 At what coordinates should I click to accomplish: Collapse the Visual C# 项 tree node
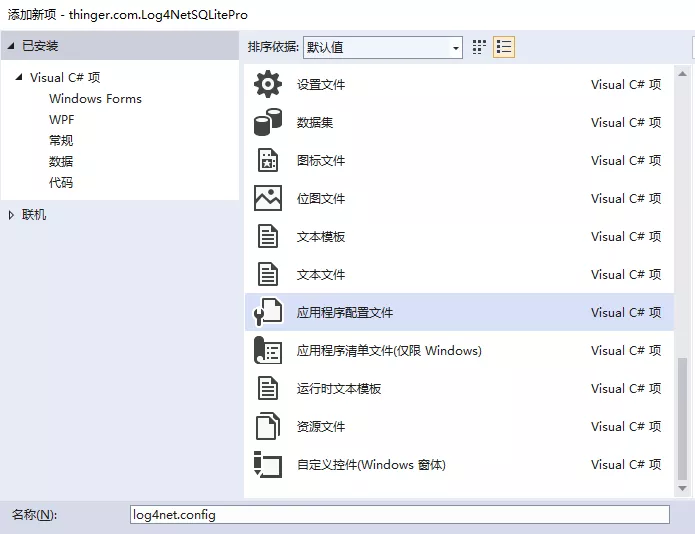[x=19, y=78]
